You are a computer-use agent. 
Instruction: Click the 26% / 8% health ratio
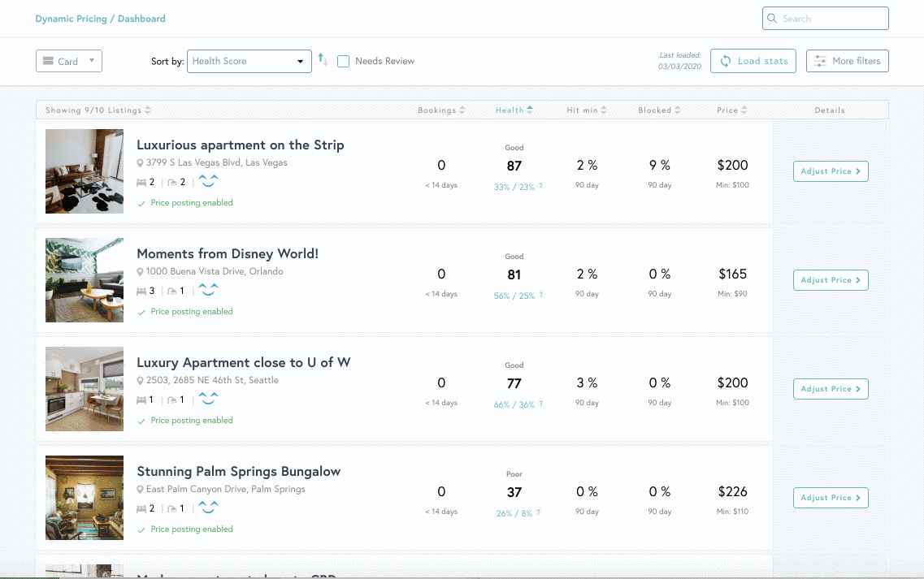[514, 513]
